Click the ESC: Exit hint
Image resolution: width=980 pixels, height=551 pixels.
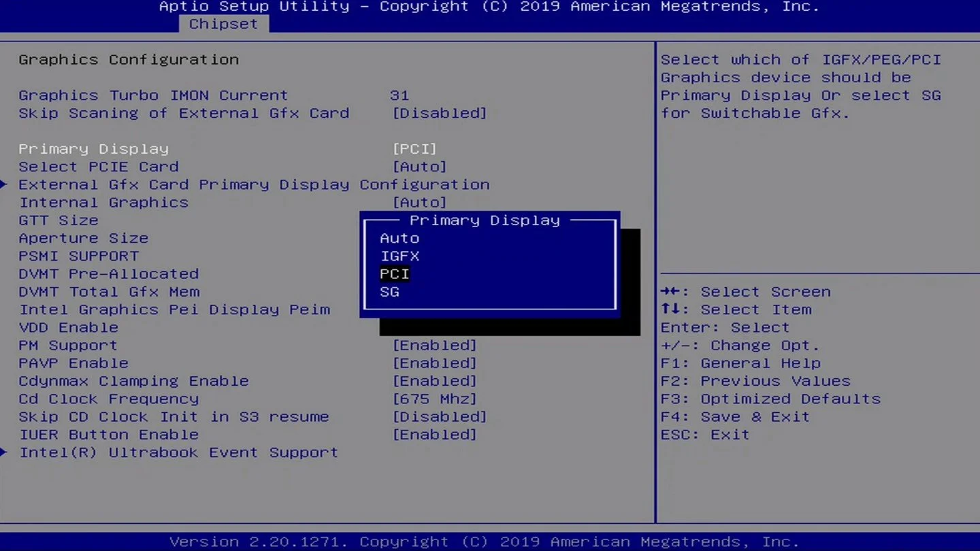tap(705, 434)
